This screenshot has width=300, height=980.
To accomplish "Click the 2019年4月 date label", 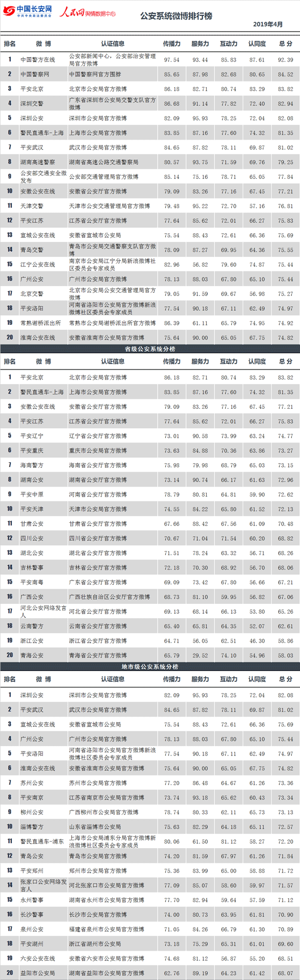I will pyautogui.click(x=268, y=25).
